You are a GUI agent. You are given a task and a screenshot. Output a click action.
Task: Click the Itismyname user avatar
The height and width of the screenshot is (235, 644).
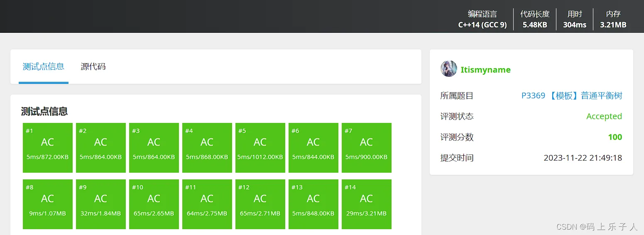point(448,69)
